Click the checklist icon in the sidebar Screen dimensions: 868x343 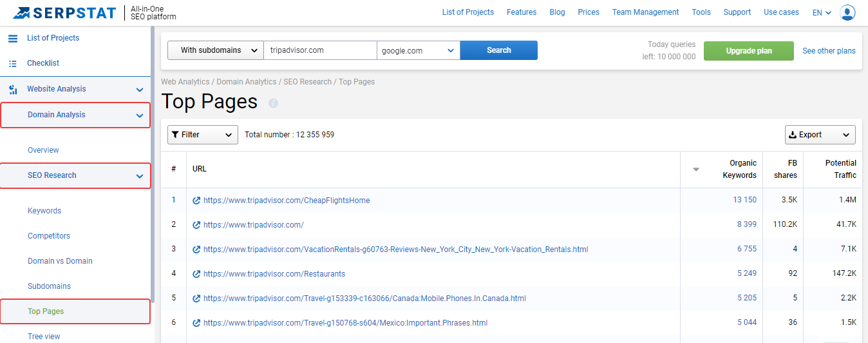pyautogui.click(x=13, y=63)
